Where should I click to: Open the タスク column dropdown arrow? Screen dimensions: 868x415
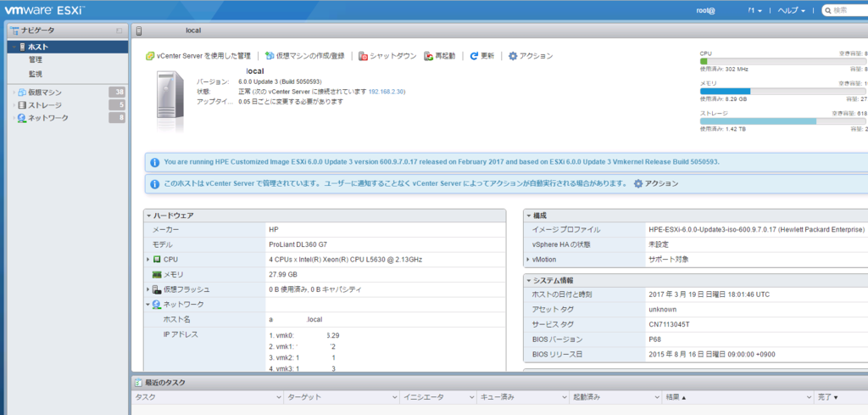click(x=278, y=397)
